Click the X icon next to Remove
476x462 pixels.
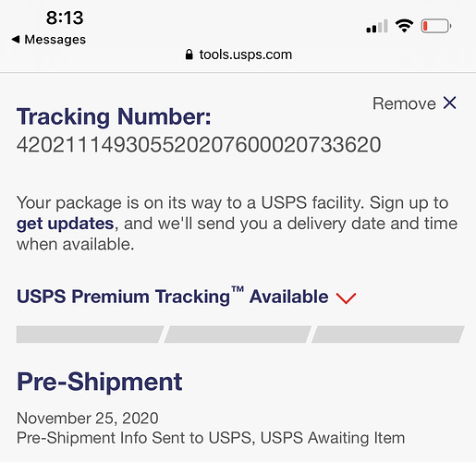449,103
